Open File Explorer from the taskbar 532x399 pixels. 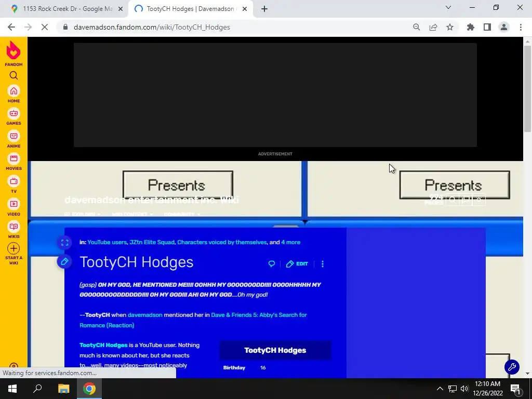point(63,389)
